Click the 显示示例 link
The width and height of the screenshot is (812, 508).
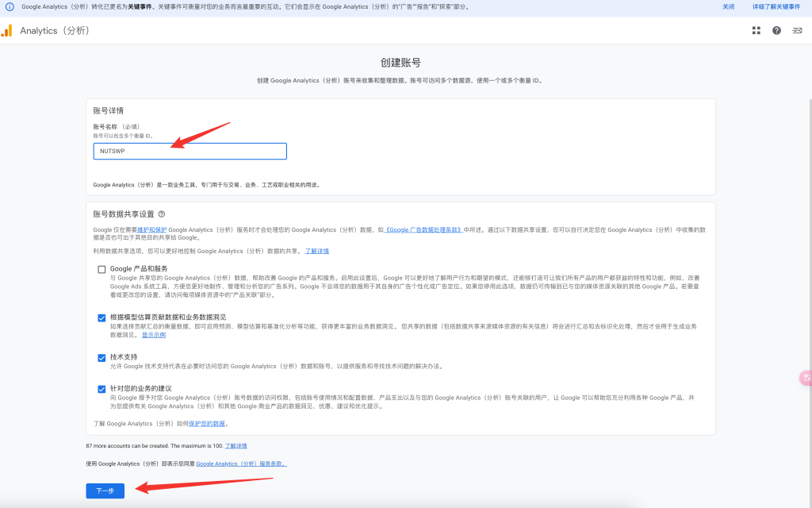154,335
